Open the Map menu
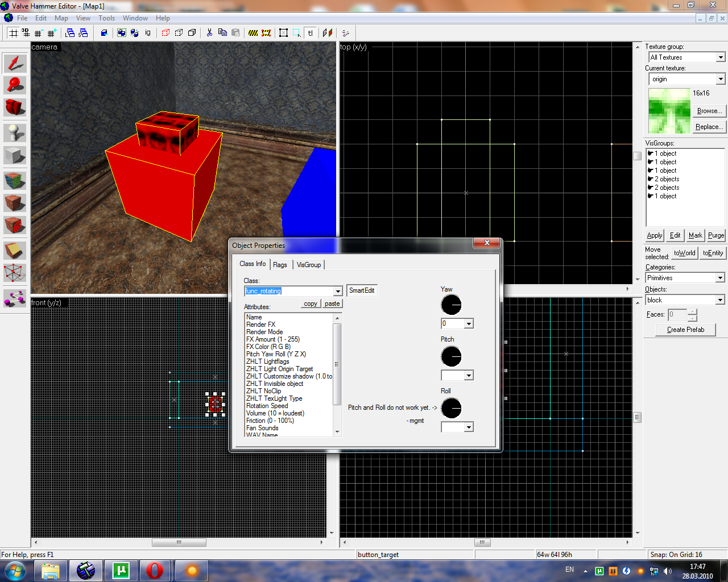The width and height of the screenshot is (728, 582). [61, 18]
